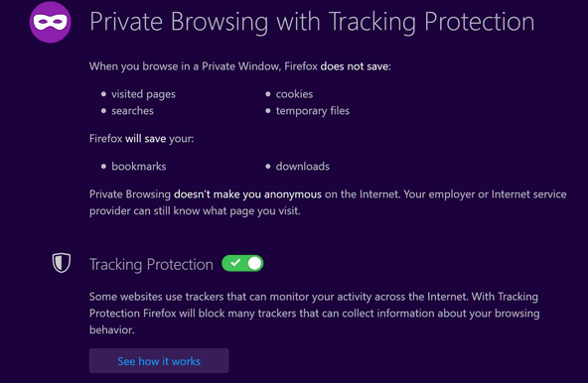Viewport: 588px width, 383px height.
Task: Click the checkmark on the green toggle
Action: pos(235,263)
